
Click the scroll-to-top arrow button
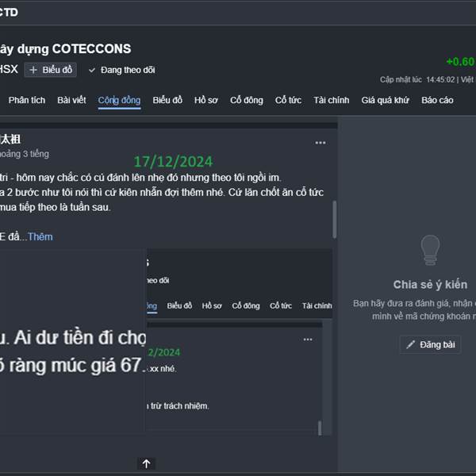click(146, 463)
